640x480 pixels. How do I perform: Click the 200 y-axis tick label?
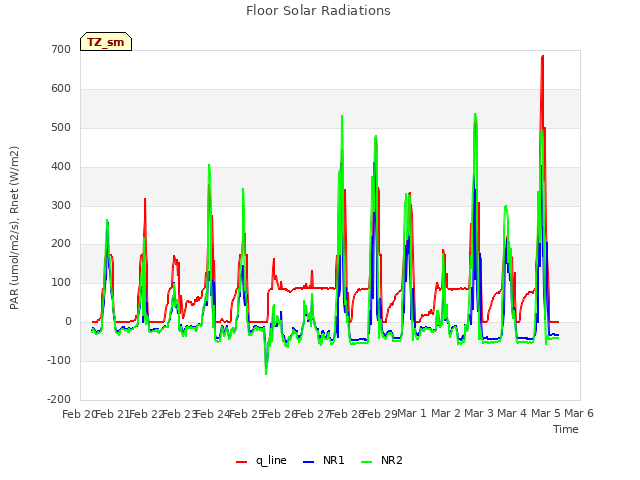pos(61,244)
